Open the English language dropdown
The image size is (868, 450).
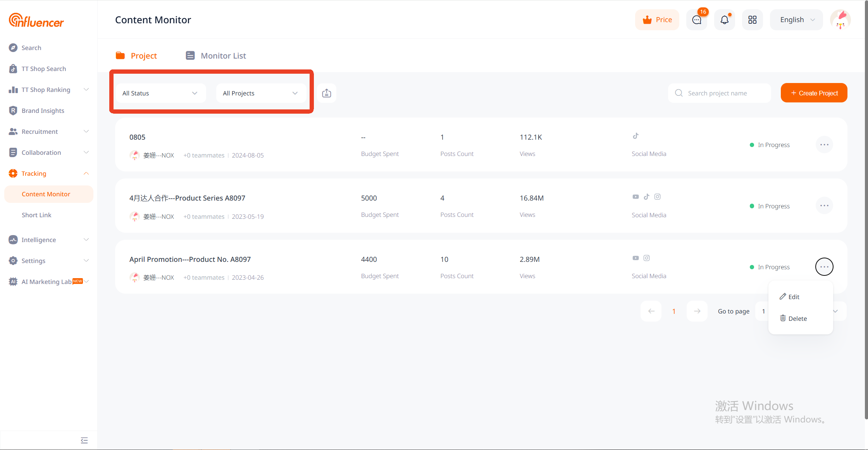pos(796,20)
